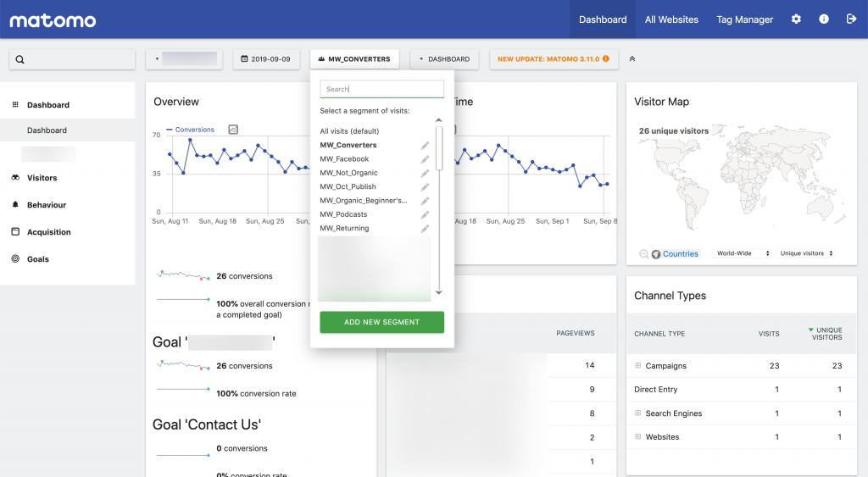Open the 2019-09-09 date picker
This screenshot has height=477, width=868.
(265, 59)
